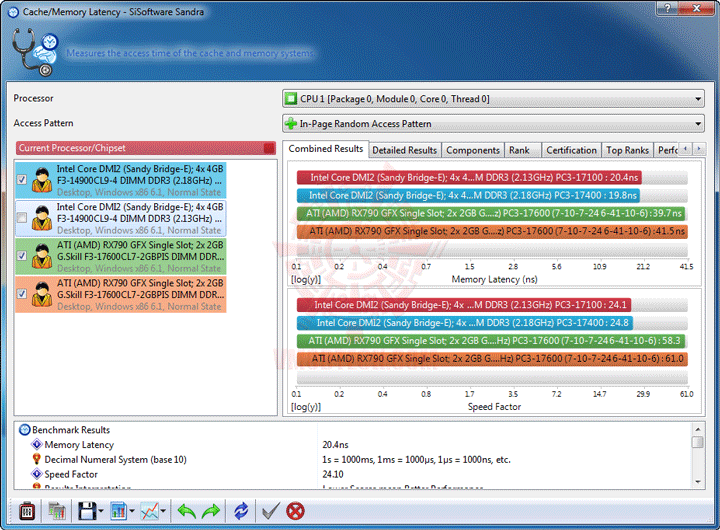Select Intel Core DMI2 2.18GHz list entry
This screenshot has width=720, height=530.
(x=121, y=180)
